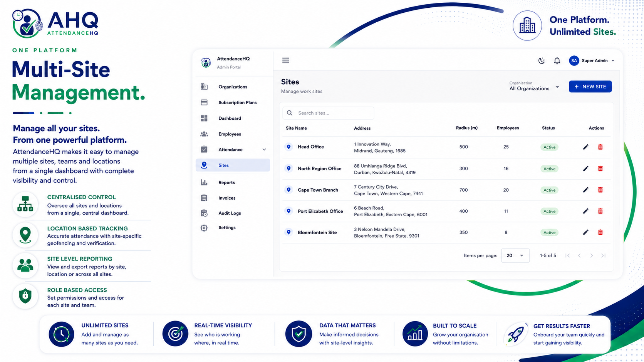Click the Employees column header
This screenshot has width=644, height=362.
pos(508,128)
